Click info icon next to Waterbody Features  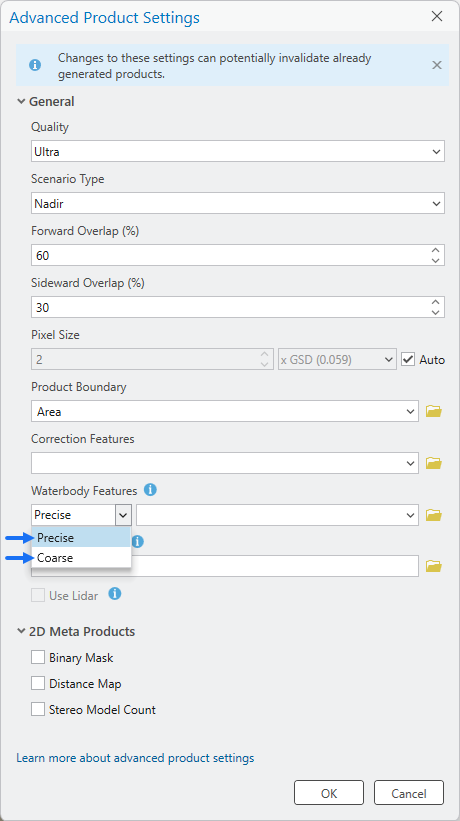(150, 490)
